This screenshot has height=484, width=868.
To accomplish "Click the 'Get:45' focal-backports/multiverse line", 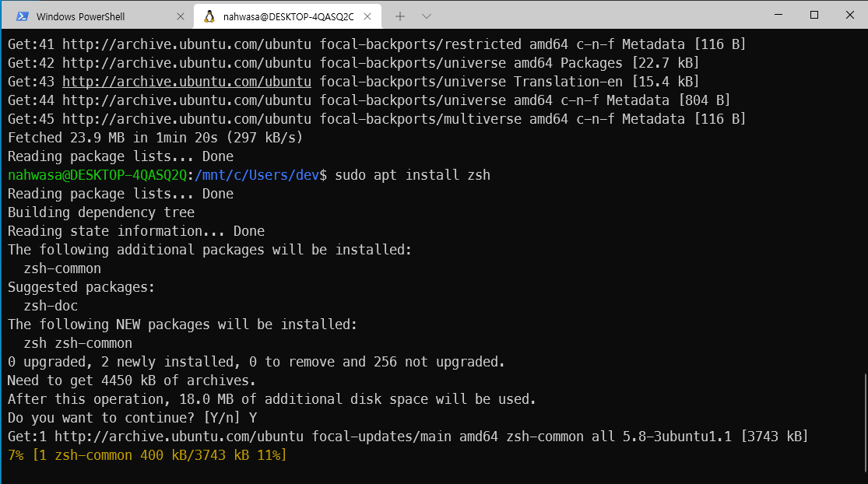I will (x=377, y=119).
